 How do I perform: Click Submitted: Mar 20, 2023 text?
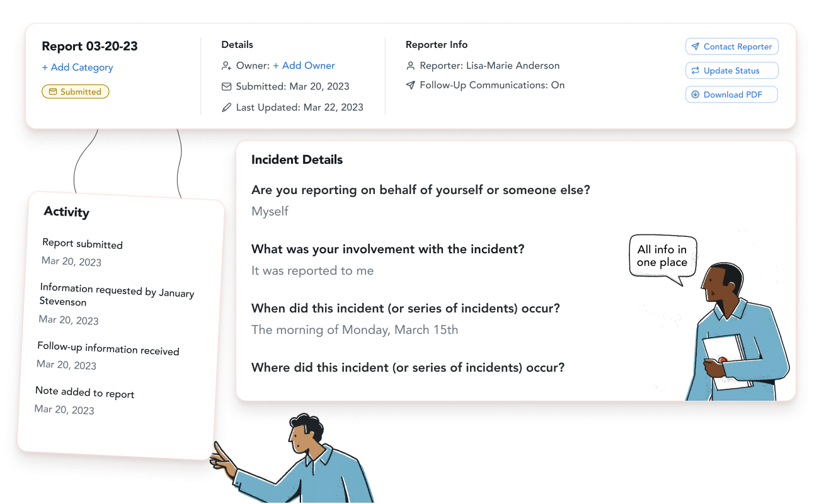(x=292, y=86)
